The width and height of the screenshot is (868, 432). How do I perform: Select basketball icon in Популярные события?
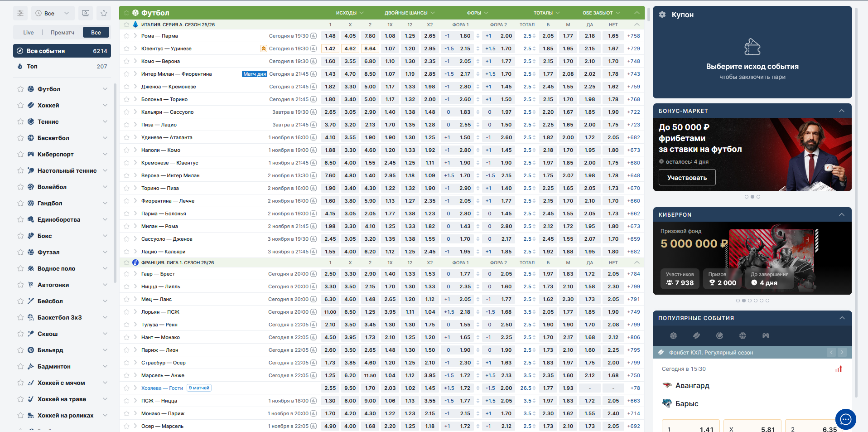(x=743, y=336)
